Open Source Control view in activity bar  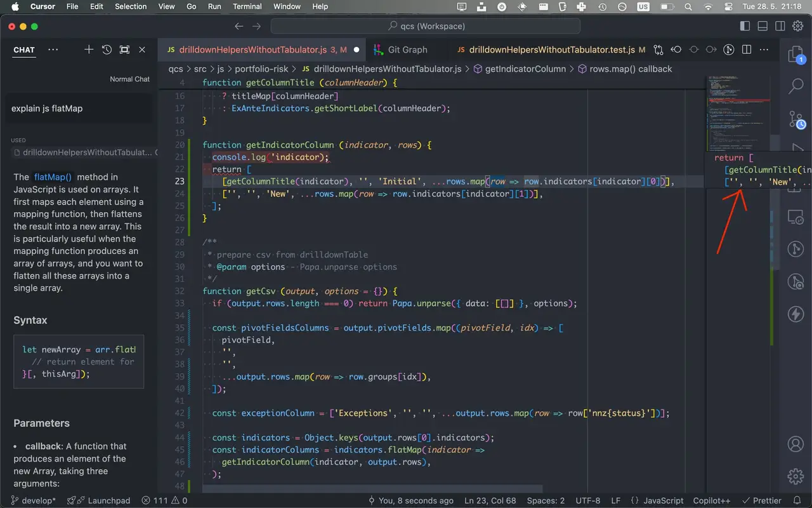pos(796,119)
